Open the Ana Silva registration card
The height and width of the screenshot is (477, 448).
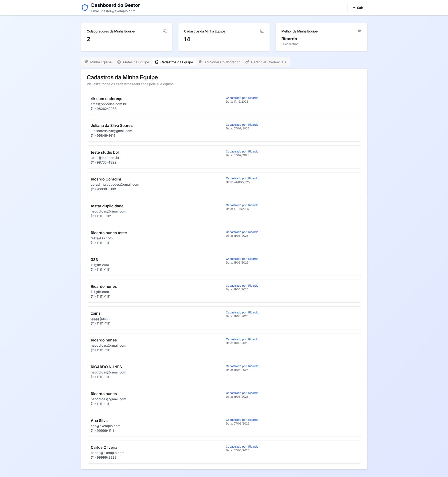point(224,425)
